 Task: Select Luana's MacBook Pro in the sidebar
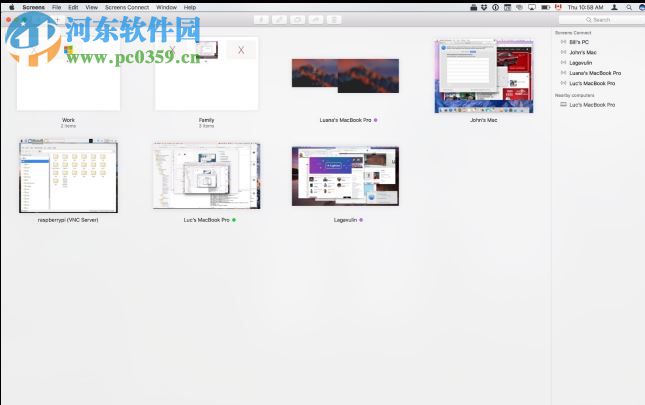(x=595, y=73)
